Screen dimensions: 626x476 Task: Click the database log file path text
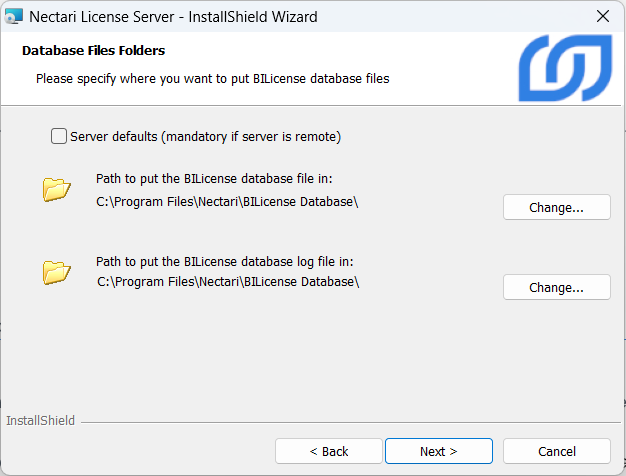[x=227, y=282]
